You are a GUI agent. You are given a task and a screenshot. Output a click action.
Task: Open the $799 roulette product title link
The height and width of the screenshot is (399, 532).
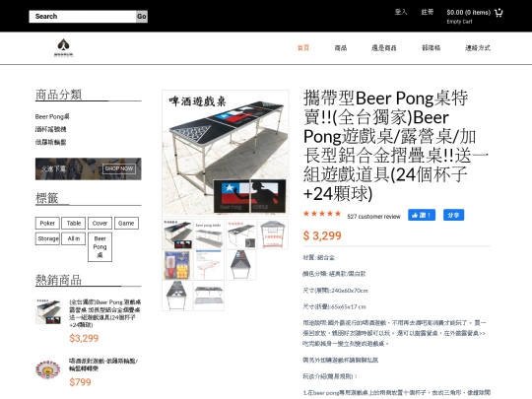[103, 365]
